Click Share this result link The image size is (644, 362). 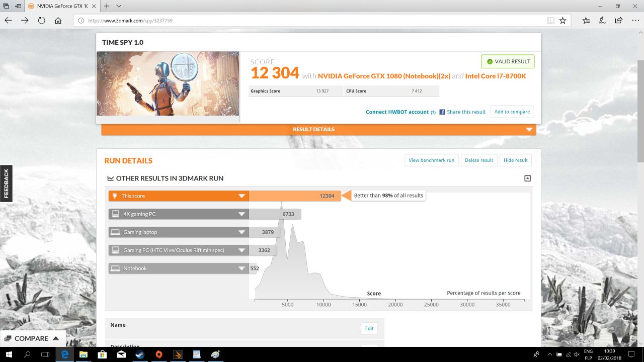pyautogui.click(x=466, y=112)
